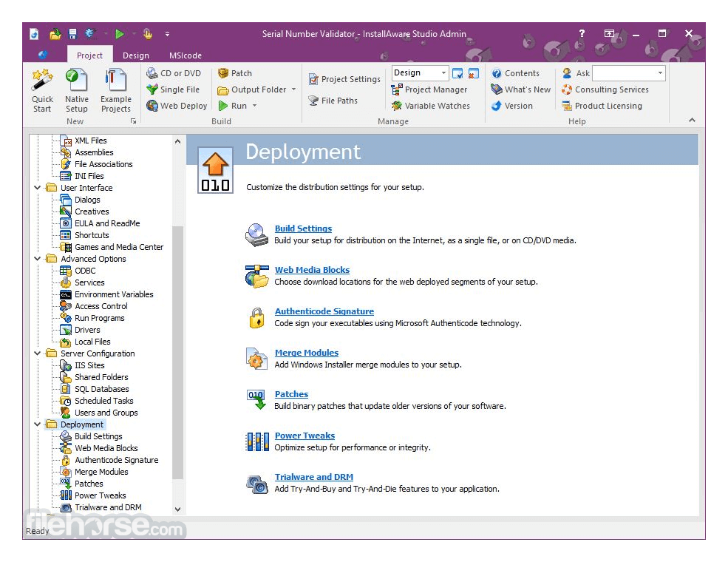
Task: Click the help question mark in title bar
Action: click(x=582, y=33)
